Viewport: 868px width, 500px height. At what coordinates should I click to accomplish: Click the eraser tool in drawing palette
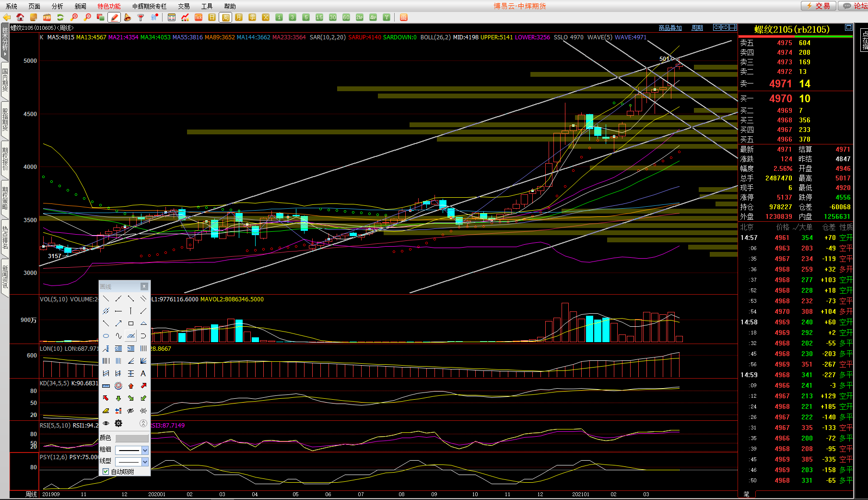[106, 411]
